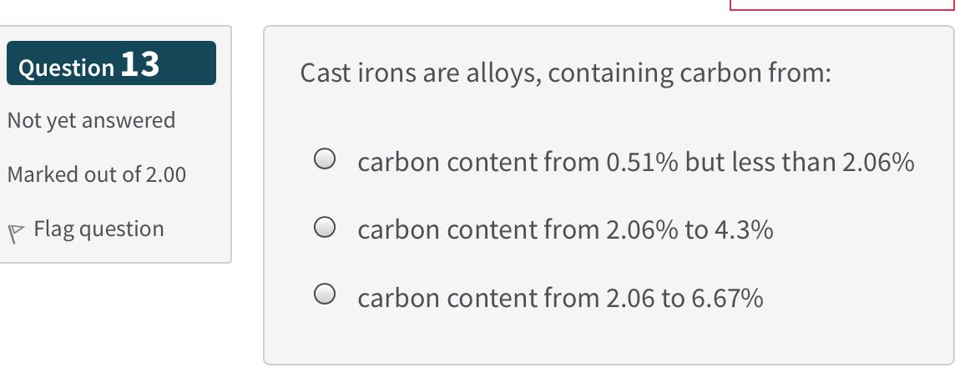Select the 0.51% to 2.06% radio button
Image resolution: width=980 pixels, height=388 pixels.
325,158
